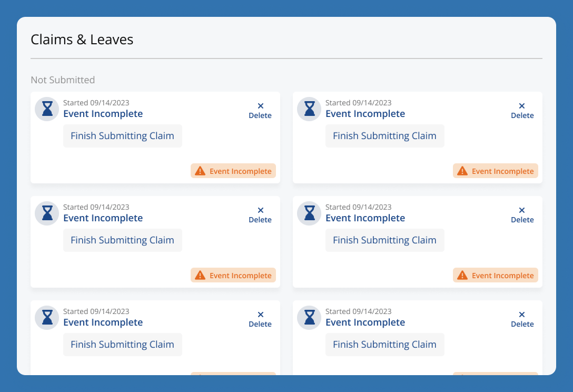Click the Not Submitted section label

point(63,80)
